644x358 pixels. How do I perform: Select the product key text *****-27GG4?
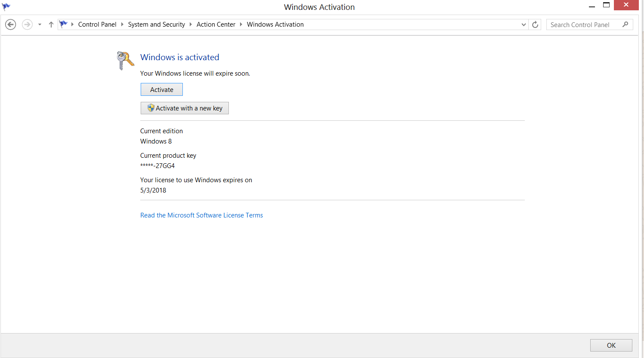coord(157,165)
